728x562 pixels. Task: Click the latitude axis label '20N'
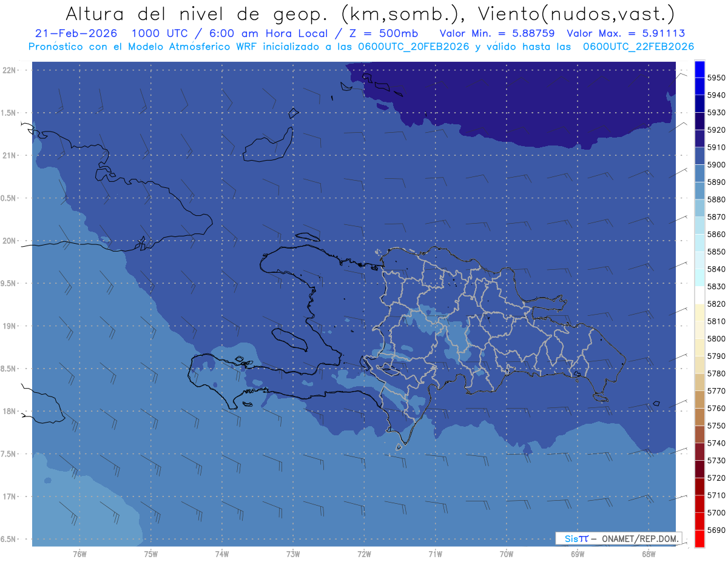[x=10, y=241]
